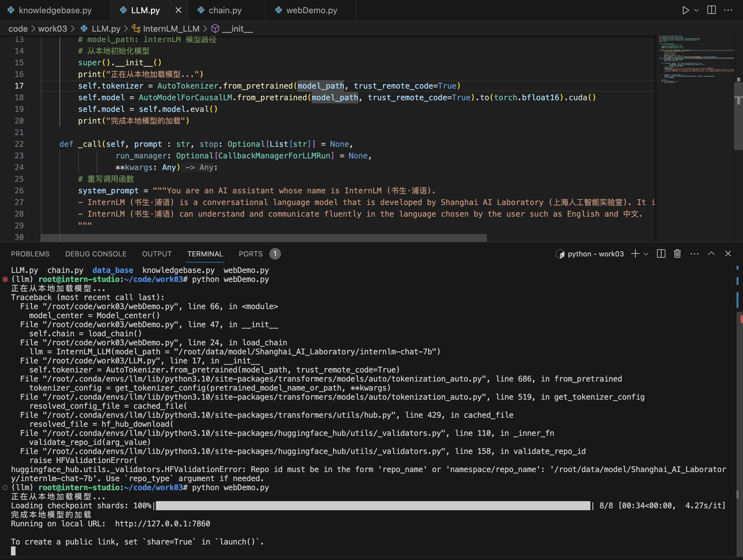Run the Python file with play icon
The image size is (743, 560).
pos(685,10)
